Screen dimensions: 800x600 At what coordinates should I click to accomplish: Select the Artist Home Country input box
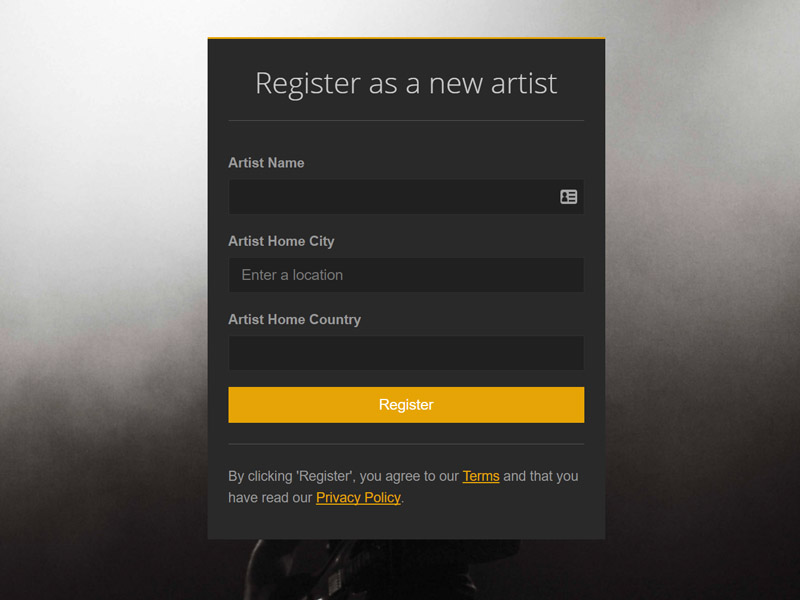[406, 353]
